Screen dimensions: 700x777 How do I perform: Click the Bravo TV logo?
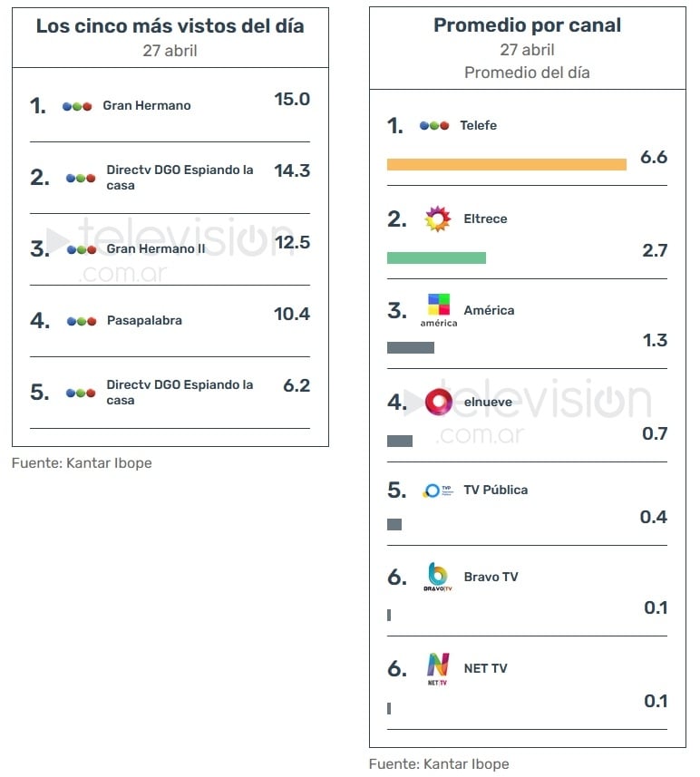pos(438,577)
